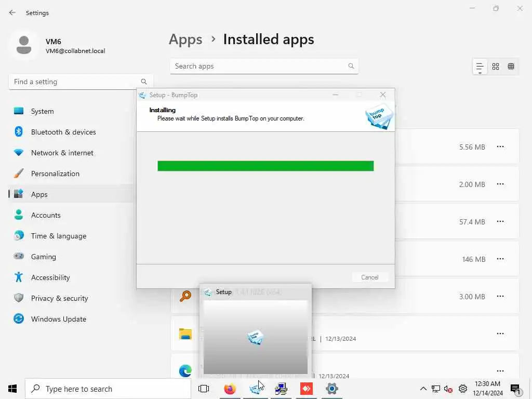Screen dimensions: 532x399
Task: Click the gear icon in the system tray
Action: pos(463,389)
